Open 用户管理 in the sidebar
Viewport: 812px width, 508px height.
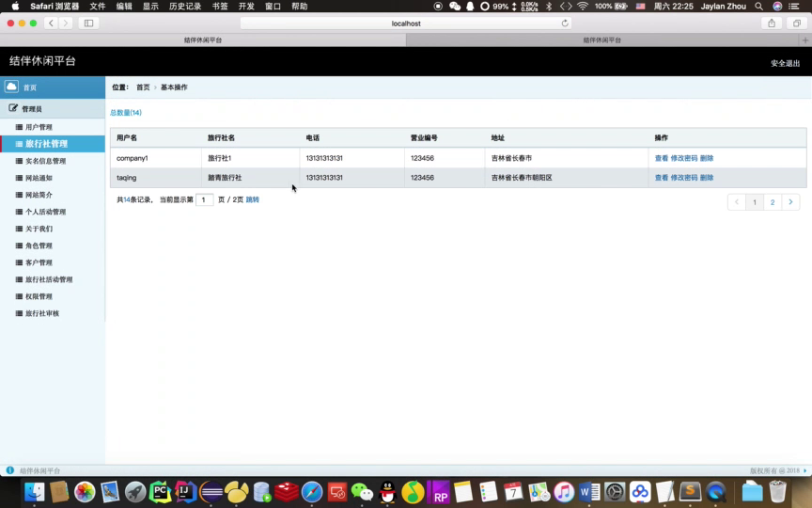click(x=39, y=127)
